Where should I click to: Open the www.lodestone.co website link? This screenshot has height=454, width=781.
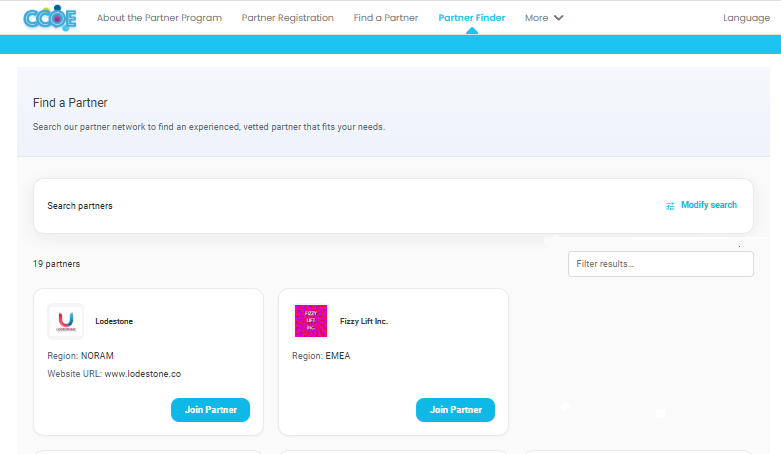pos(143,374)
